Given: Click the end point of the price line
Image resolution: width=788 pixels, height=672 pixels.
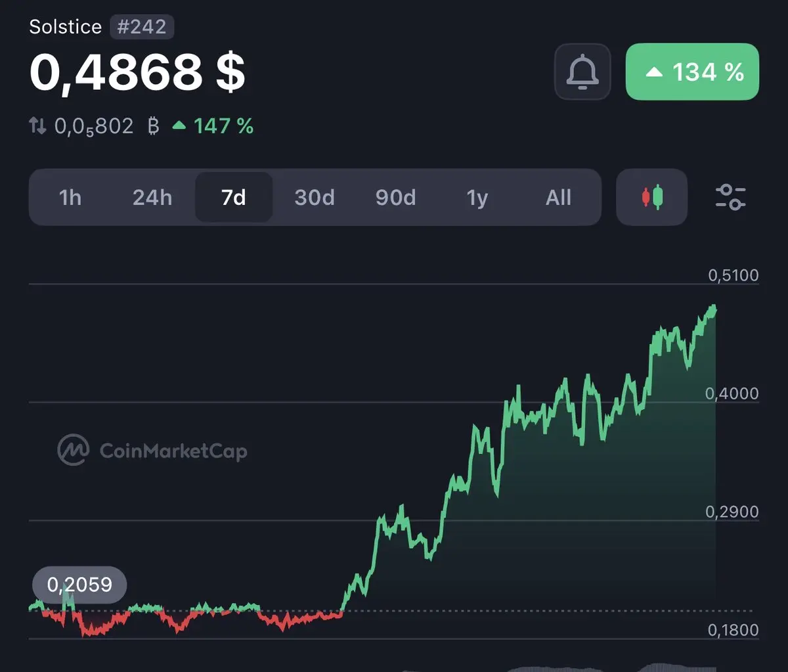Looking at the screenshot, I should tap(714, 308).
